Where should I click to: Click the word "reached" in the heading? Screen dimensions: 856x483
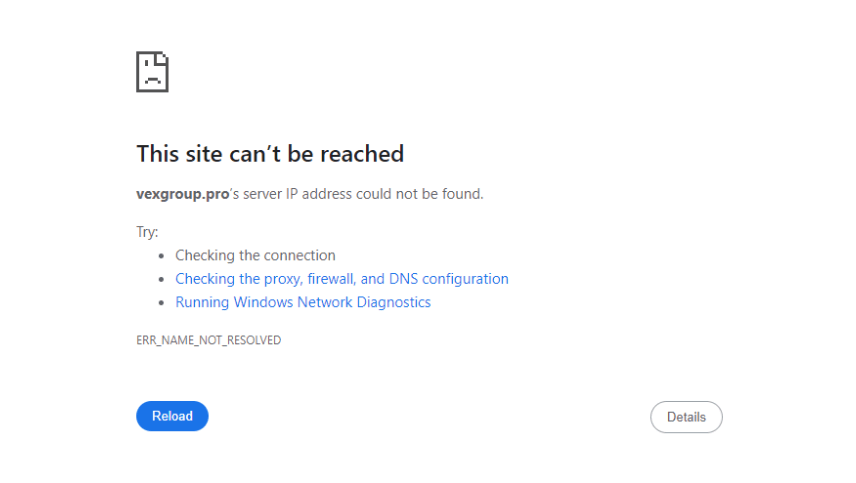point(361,154)
